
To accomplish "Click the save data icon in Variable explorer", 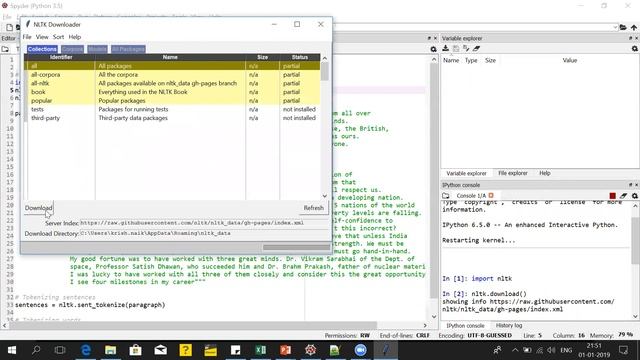I will (x=456, y=49).
